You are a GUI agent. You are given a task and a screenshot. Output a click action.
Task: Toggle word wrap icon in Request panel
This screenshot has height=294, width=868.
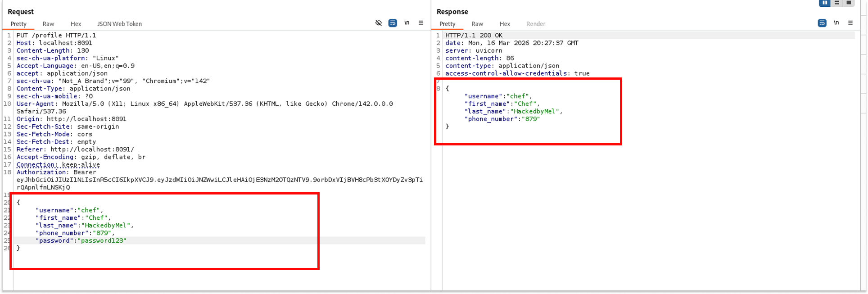point(393,23)
